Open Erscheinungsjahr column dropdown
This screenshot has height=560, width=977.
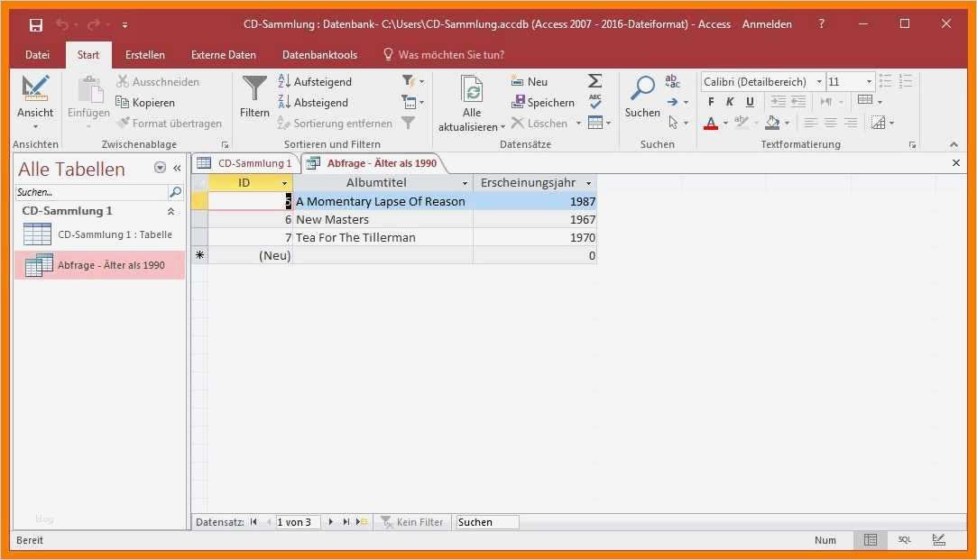click(588, 183)
